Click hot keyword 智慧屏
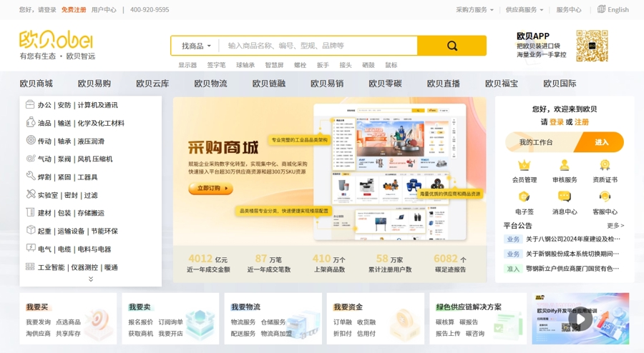This screenshot has width=644, height=353. click(274, 65)
